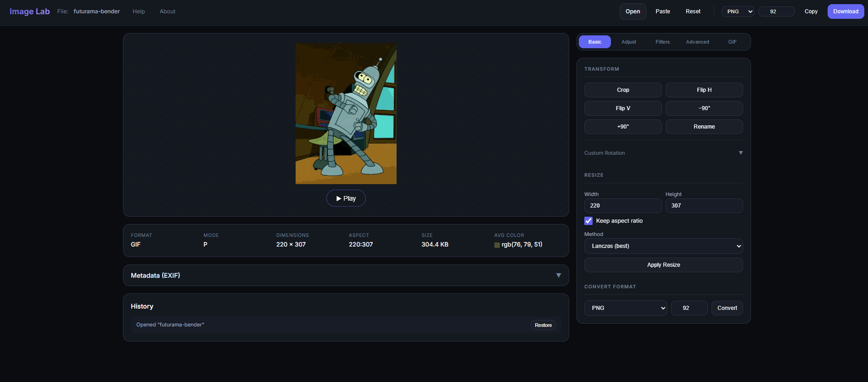Flip the image horizontally with Flip H
This screenshot has height=382, width=868.
(x=704, y=90)
